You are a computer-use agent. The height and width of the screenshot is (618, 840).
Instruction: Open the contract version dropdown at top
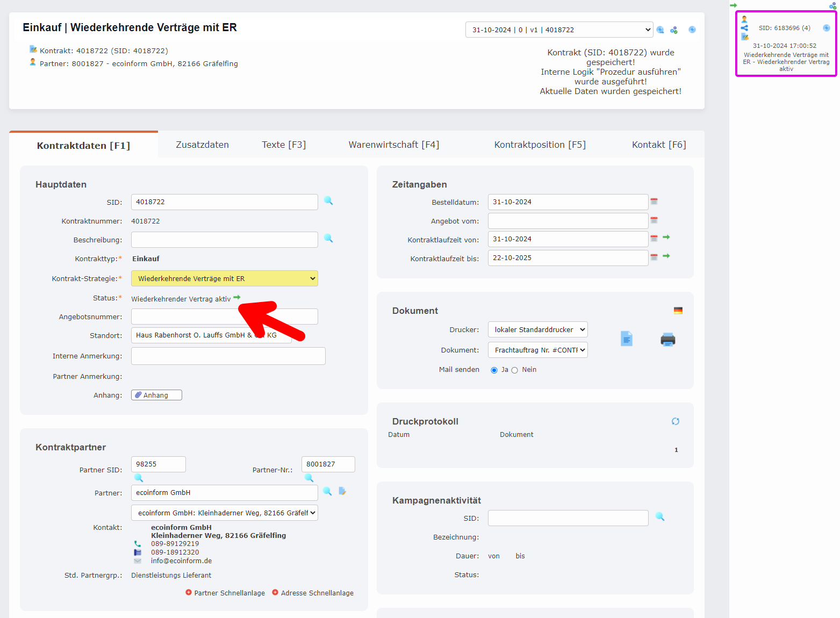coord(559,30)
